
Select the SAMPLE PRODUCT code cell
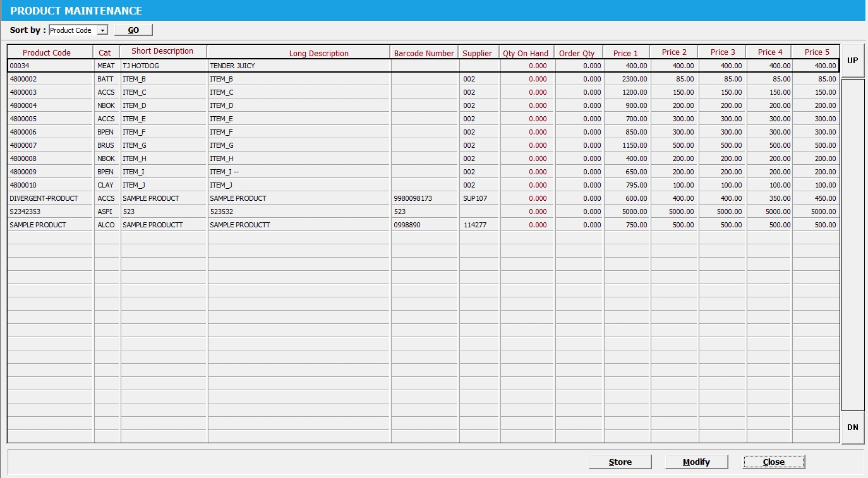51,225
